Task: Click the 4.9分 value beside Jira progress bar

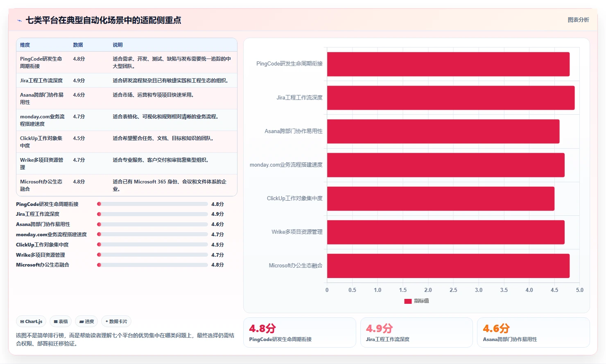Action: coord(217,214)
